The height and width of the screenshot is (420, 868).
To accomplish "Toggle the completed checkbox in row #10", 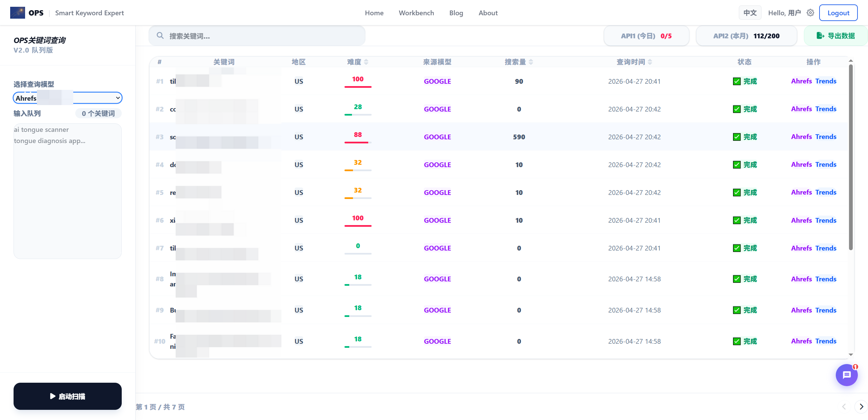I will (x=736, y=341).
